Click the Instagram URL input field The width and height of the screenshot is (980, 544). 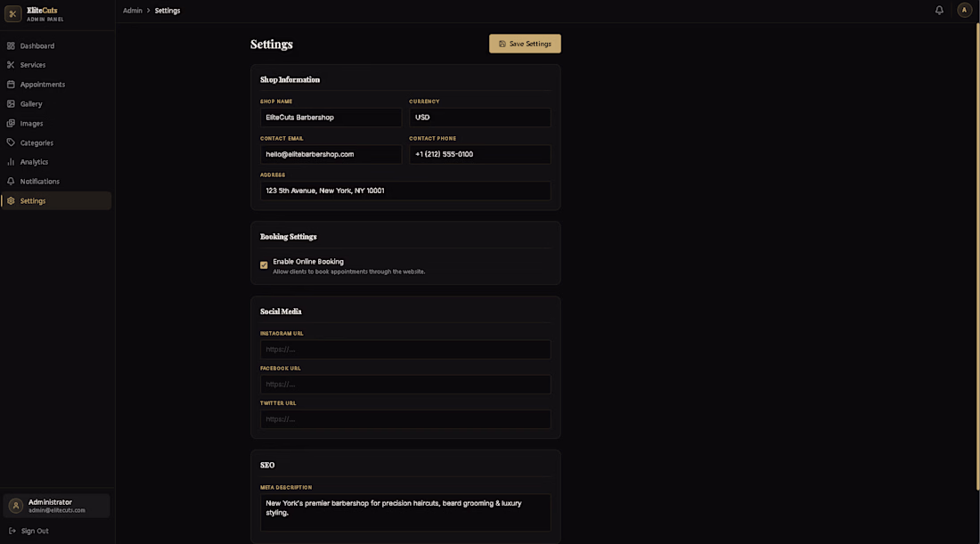[x=405, y=349]
